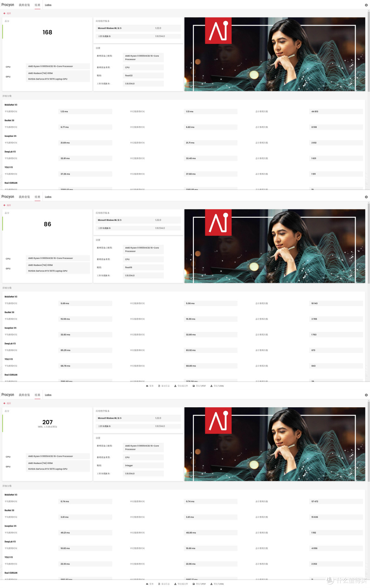Click the overall score 168

tap(47, 32)
